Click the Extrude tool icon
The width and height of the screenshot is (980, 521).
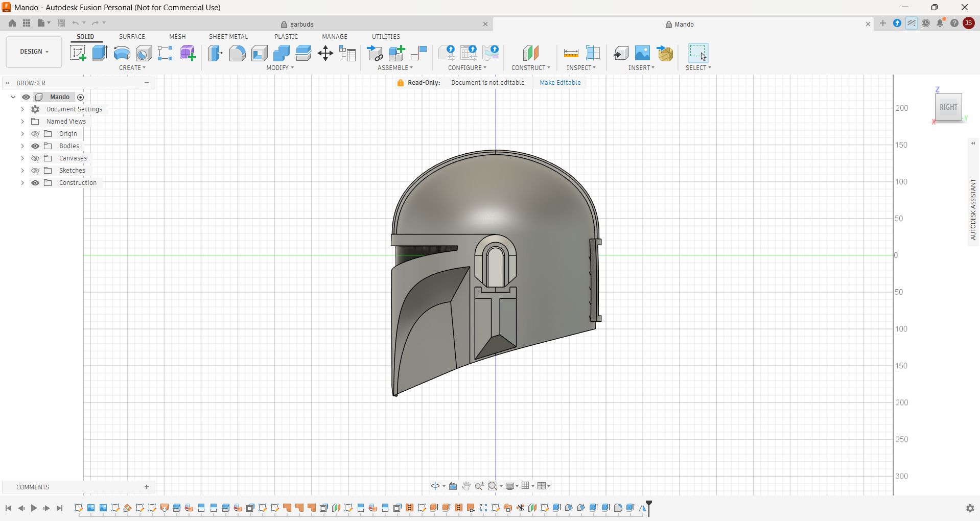tap(100, 53)
